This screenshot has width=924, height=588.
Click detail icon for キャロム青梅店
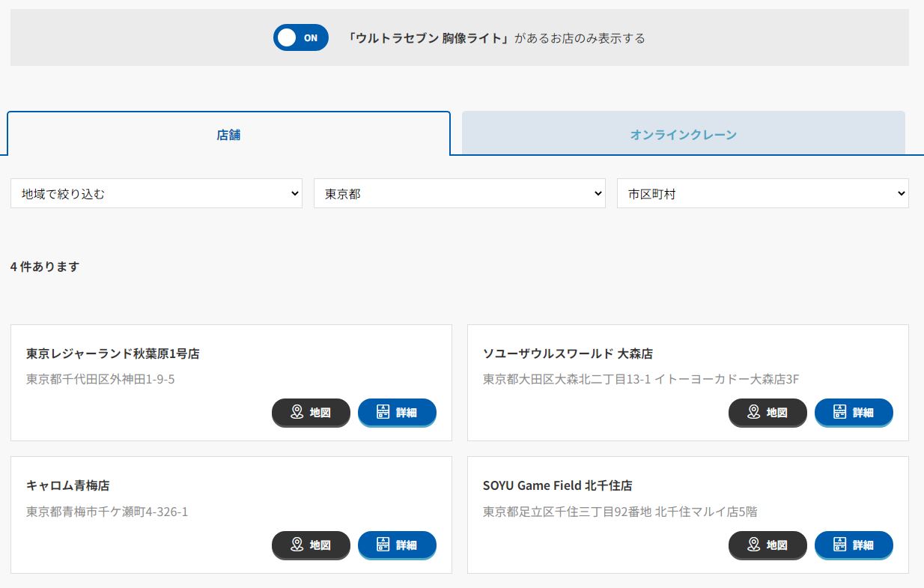pos(383,545)
